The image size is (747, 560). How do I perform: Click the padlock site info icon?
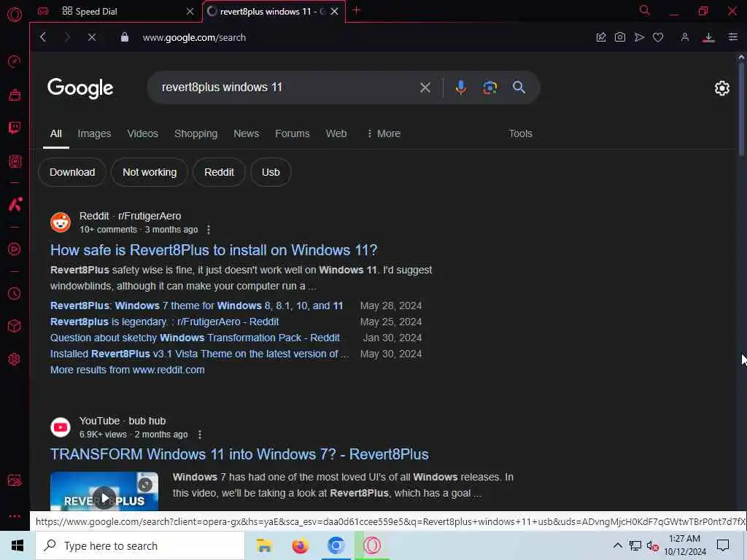(124, 37)
